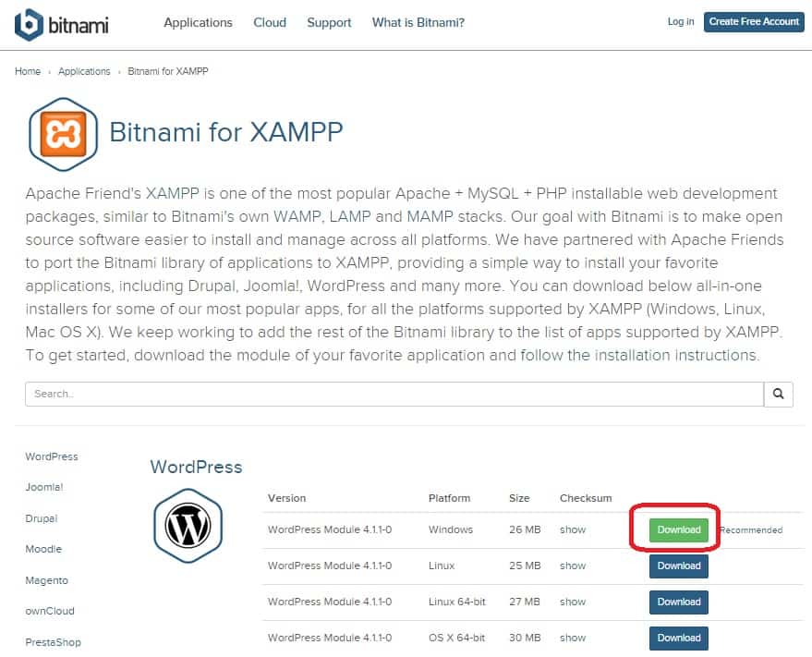
Task: Open the Cloud menu
Action: click(x=270, y=23)
